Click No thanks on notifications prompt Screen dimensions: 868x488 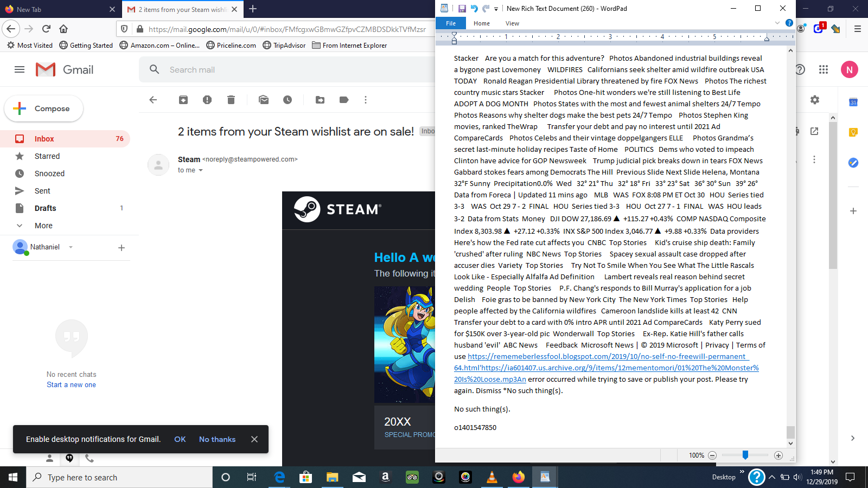coord(217,439)
